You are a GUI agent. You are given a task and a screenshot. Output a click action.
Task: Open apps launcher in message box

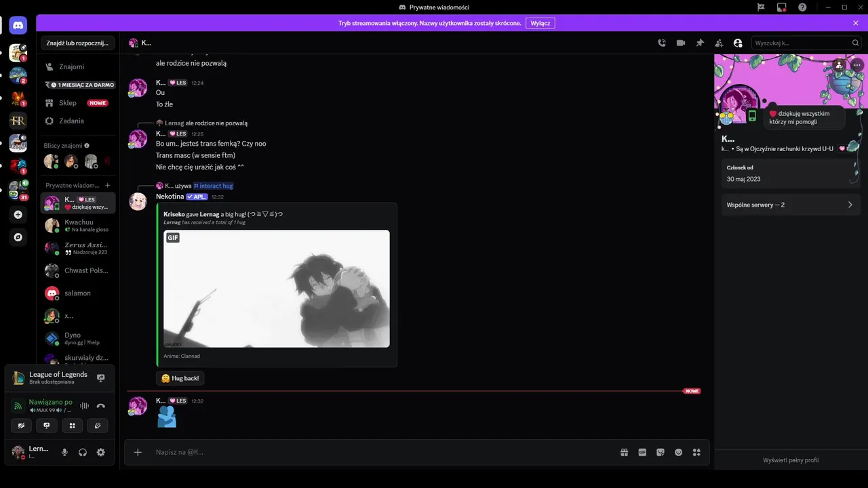(x=696, y=452)
